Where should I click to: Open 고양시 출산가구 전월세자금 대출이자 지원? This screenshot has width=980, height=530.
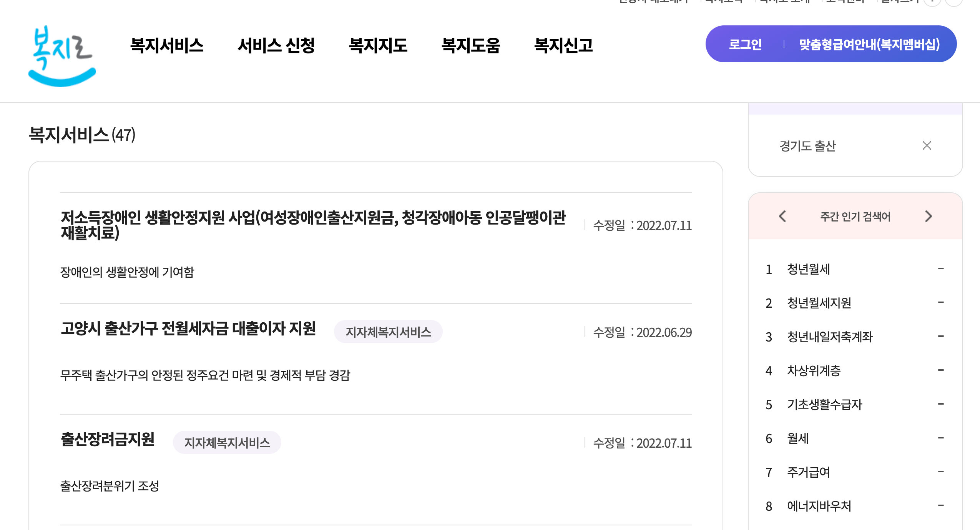click(188, 328)
